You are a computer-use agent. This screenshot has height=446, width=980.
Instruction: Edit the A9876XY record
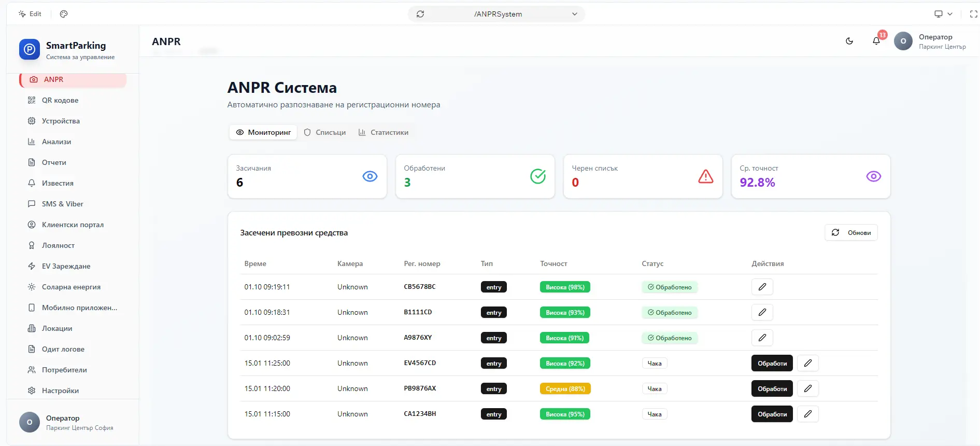(x=762, y=338)
